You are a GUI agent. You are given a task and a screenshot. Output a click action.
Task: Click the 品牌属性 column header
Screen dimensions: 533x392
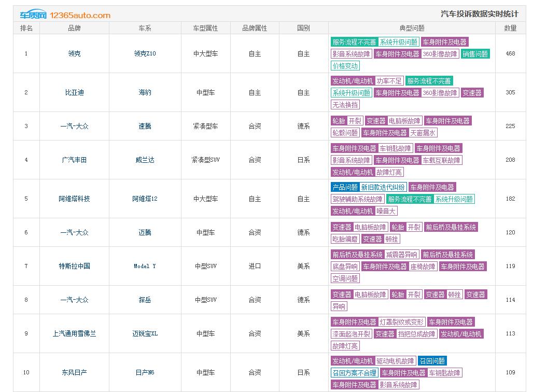point(255,28)
